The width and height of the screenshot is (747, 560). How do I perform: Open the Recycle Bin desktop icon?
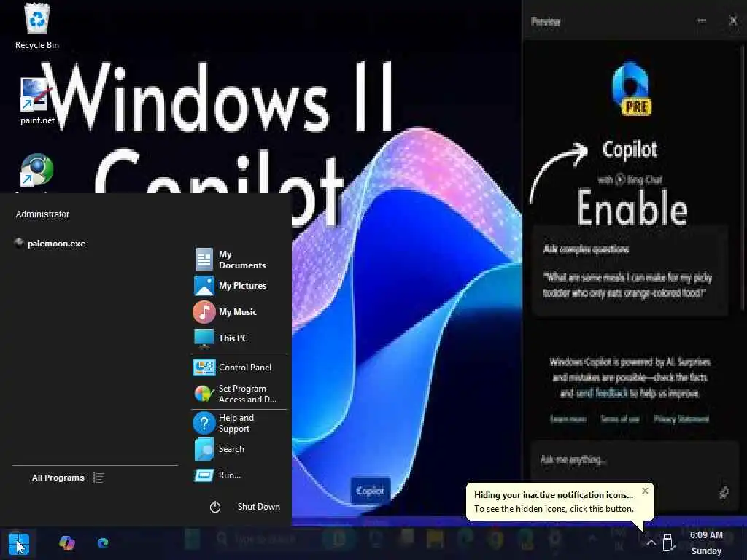click(x=36, y=26)
